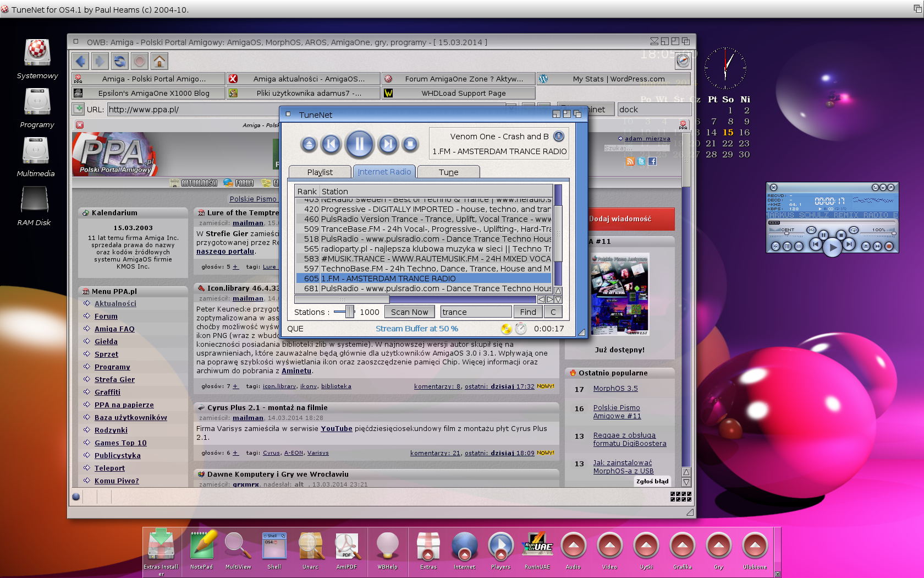Click the large play button in skinned player
924x578 pixels.
(833, 247)
